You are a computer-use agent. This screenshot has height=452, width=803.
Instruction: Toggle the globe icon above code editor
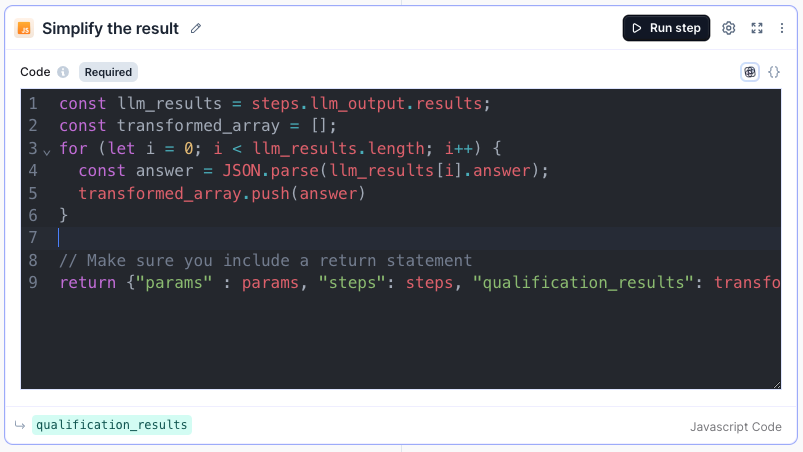750,72
